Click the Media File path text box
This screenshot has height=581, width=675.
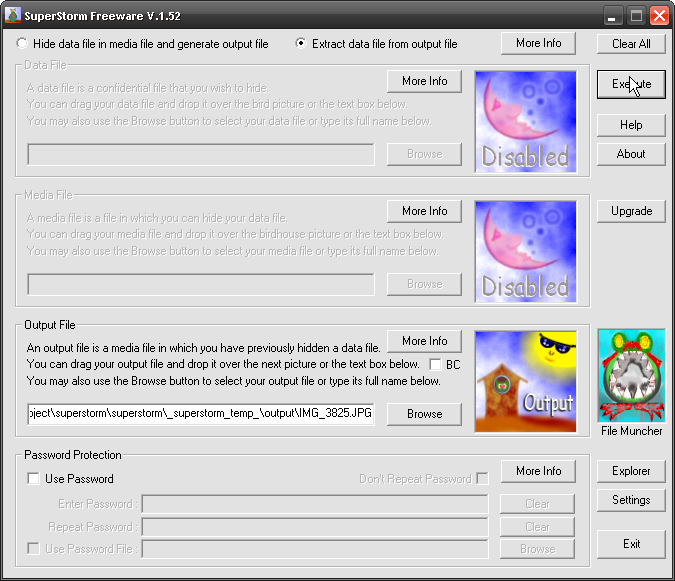(x=201, y=284)
